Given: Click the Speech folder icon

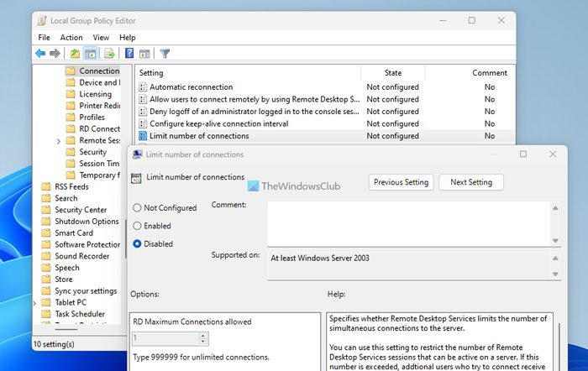Looking at the screenshot, I should pos(45,268).
